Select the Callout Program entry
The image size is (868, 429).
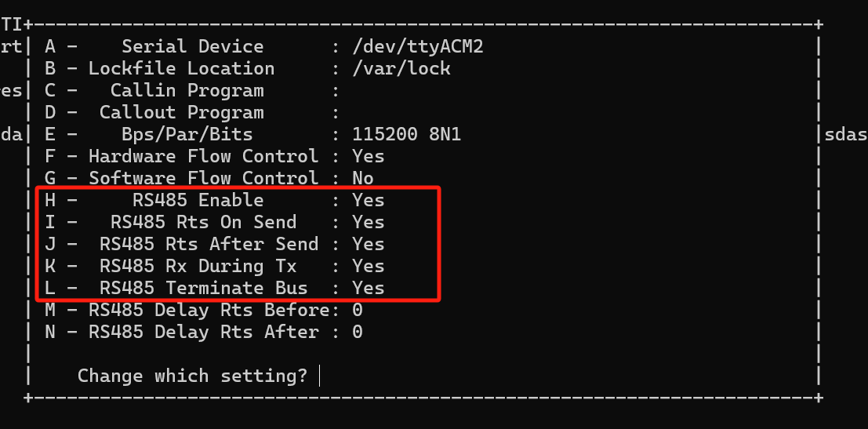(181, 112)
